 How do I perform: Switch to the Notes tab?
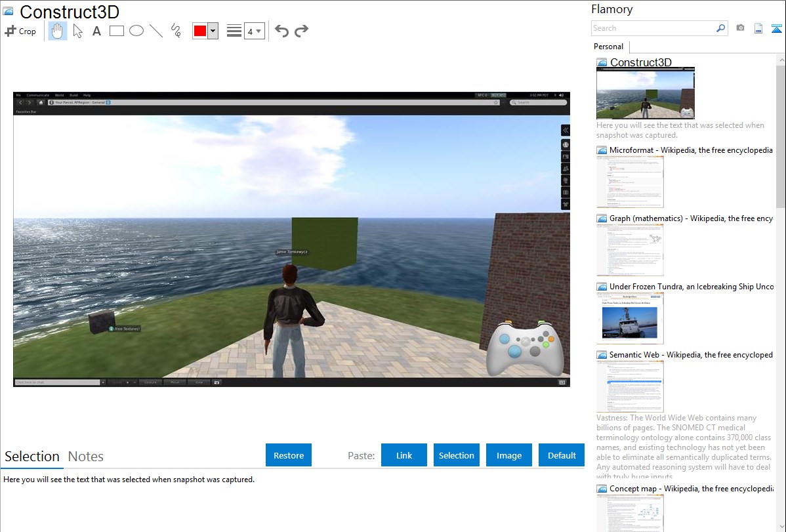[86, 457]
